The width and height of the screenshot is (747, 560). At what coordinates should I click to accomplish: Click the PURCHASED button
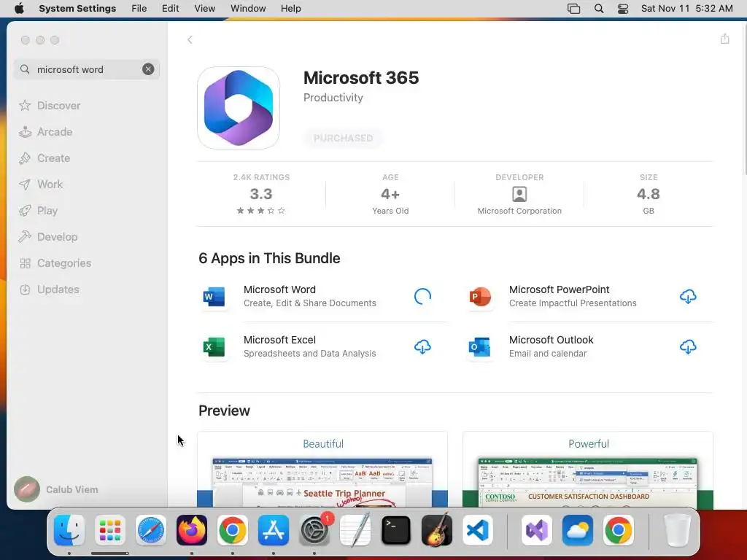pos(343,138)
